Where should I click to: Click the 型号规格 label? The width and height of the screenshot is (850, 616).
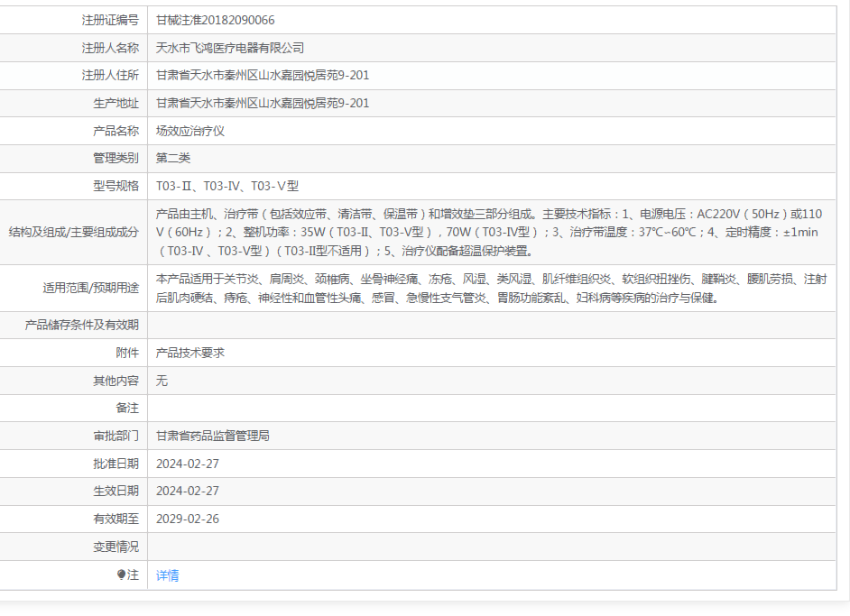click(116, 187)
